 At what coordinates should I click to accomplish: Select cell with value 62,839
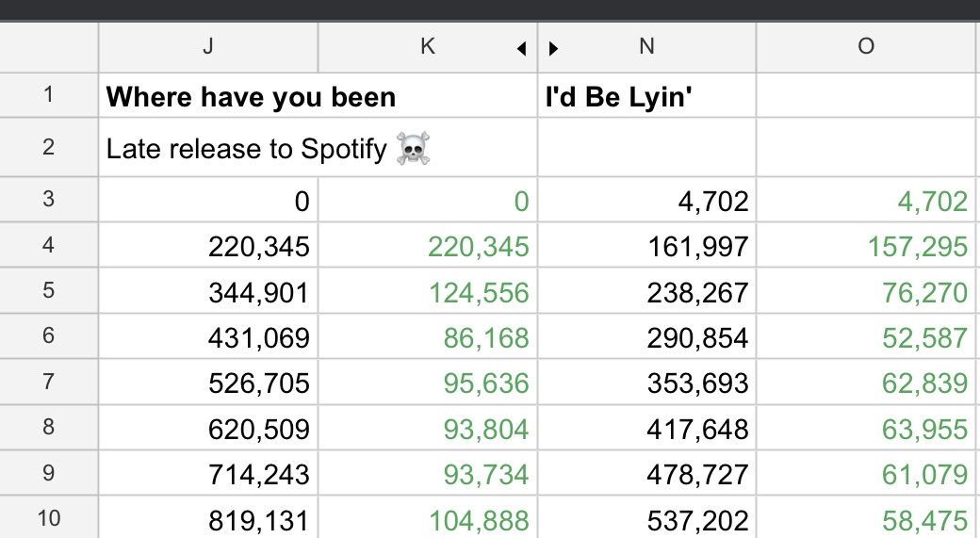[866, 382]
